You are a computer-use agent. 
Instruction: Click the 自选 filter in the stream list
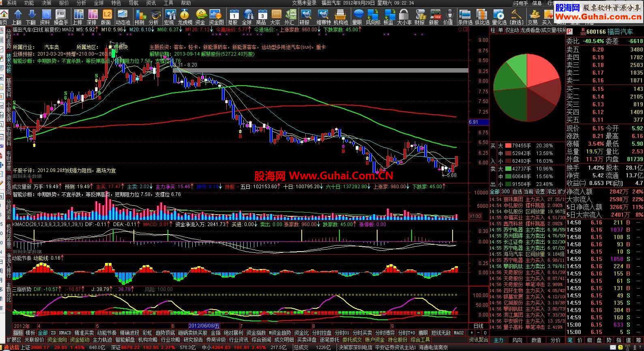pyautogui.click(x=517, y=192)
